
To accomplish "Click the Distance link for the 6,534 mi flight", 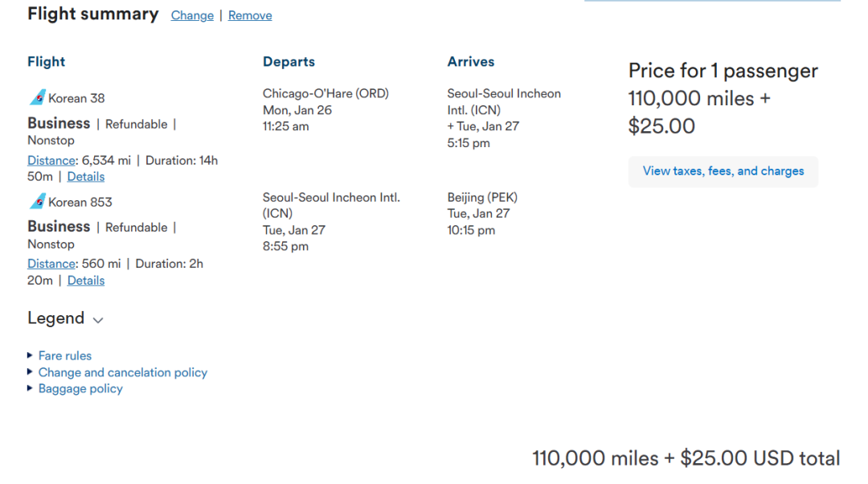I will click(x=51, y=161).
